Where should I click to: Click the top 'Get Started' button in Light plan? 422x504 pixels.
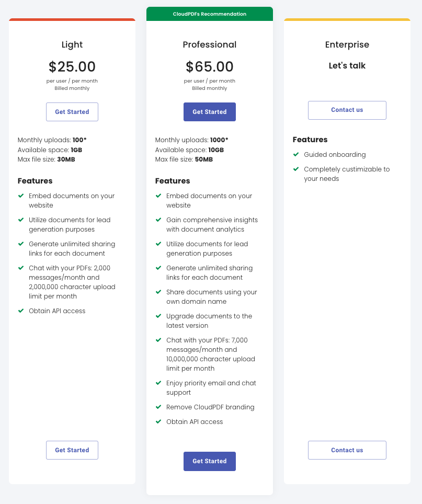pos(72,111)
